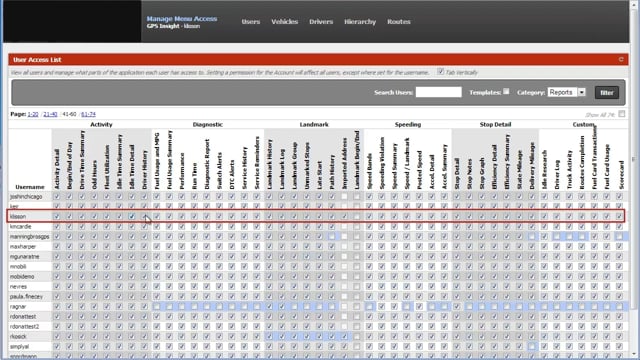Image resolution: width=640 pixels, height=360 pixels.
Task: Click the Activity group header
Action: [x=101, y=124]
